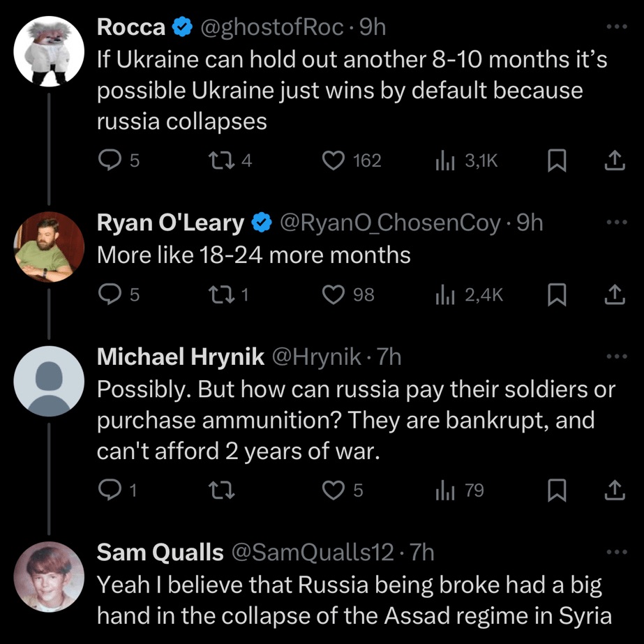Share Rocca's tweet
This screenshot has width=644, height=644.
point(613,161)
